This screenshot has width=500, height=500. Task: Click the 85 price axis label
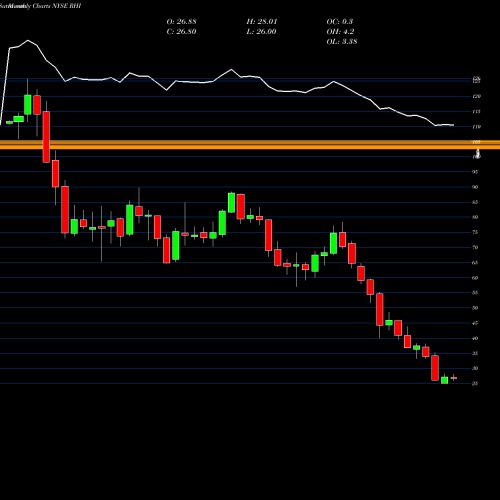475,202
